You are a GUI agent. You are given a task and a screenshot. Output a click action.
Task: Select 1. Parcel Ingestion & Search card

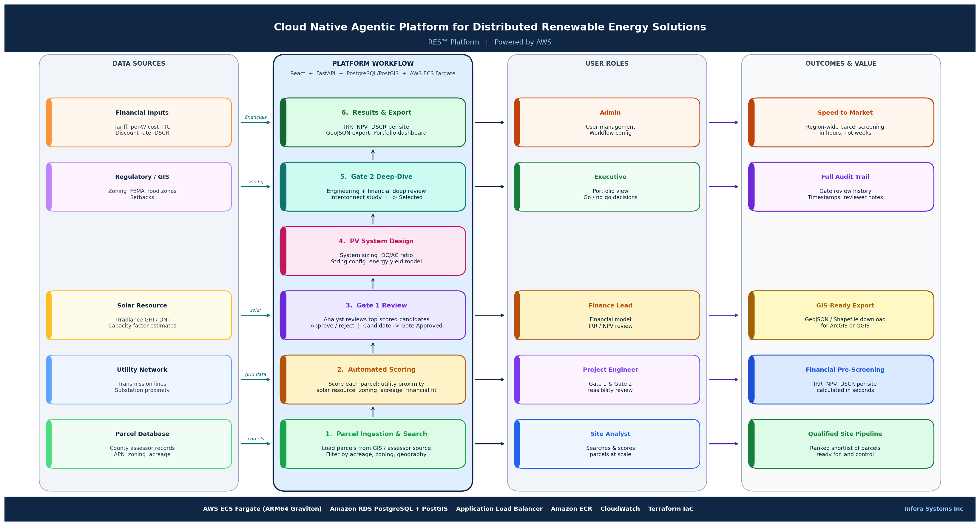pos(373,444)
